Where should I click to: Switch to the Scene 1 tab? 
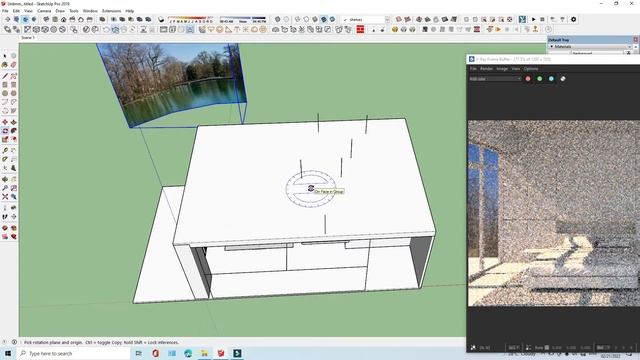[28, 38]
